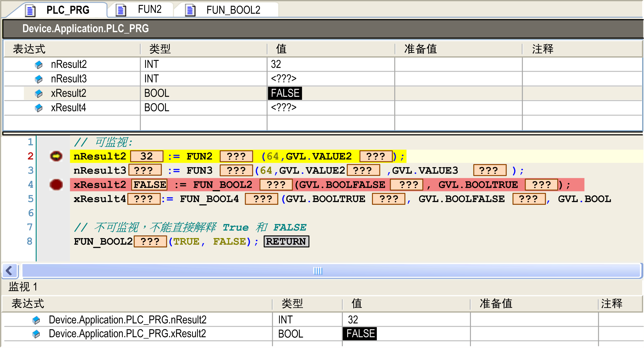Open the FUN_BOOL2 tab
Viewport: 644px width, 358px height.
coord(233,10)
